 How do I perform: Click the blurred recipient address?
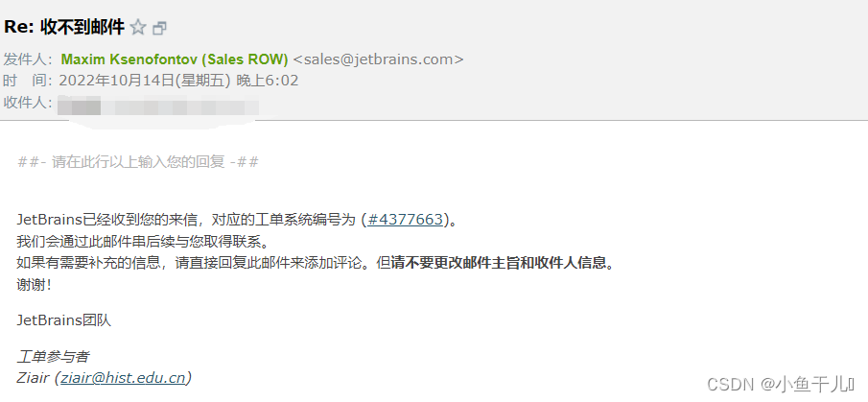click(x=158, y=106)
